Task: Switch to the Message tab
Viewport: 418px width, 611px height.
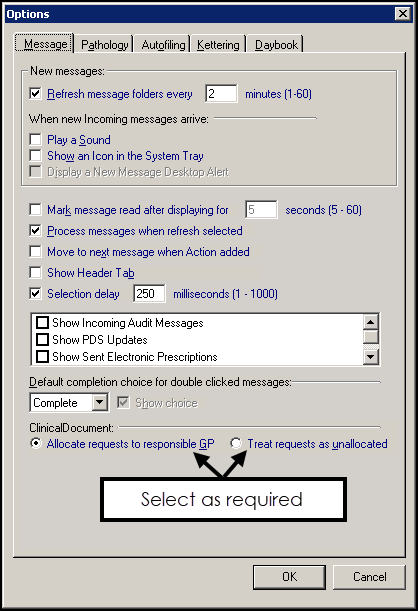Action: point(44,44)
